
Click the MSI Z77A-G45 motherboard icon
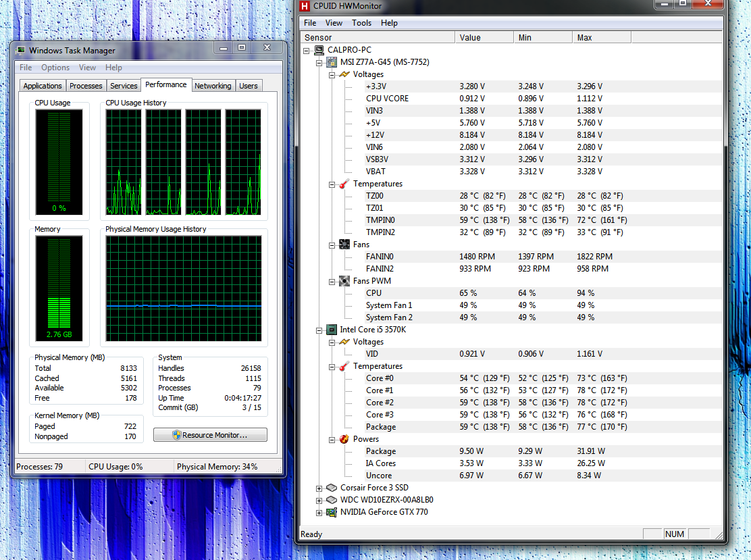click(332, 62)
